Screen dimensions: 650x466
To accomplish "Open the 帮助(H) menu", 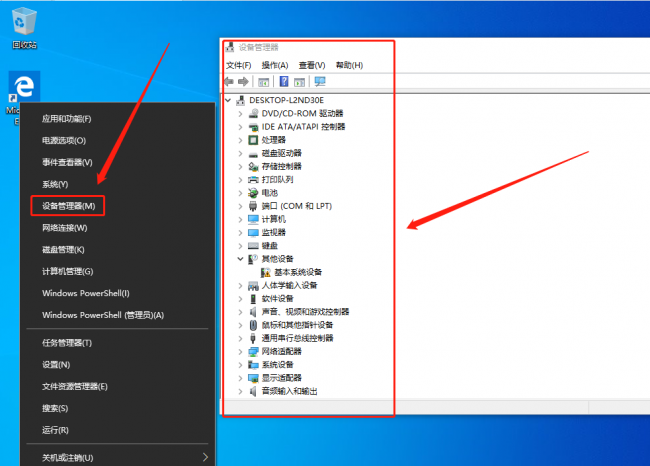I will tap(349, 65).
